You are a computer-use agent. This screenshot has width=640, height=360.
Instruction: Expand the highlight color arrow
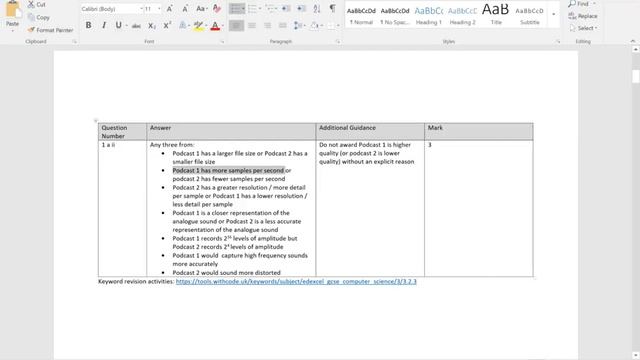(x=206, y=26)
